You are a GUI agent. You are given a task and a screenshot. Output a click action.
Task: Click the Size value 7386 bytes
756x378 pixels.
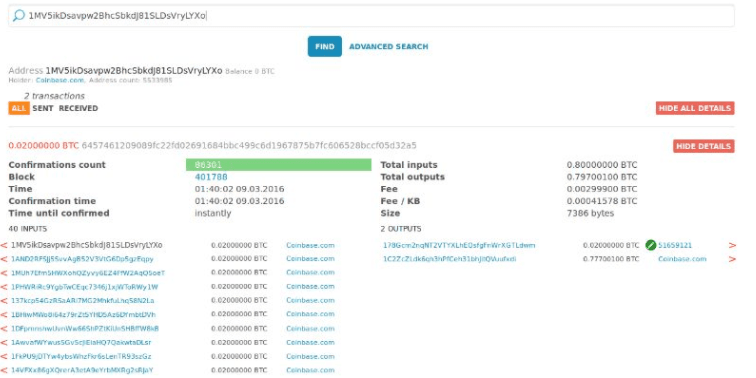tap(591, 213)
